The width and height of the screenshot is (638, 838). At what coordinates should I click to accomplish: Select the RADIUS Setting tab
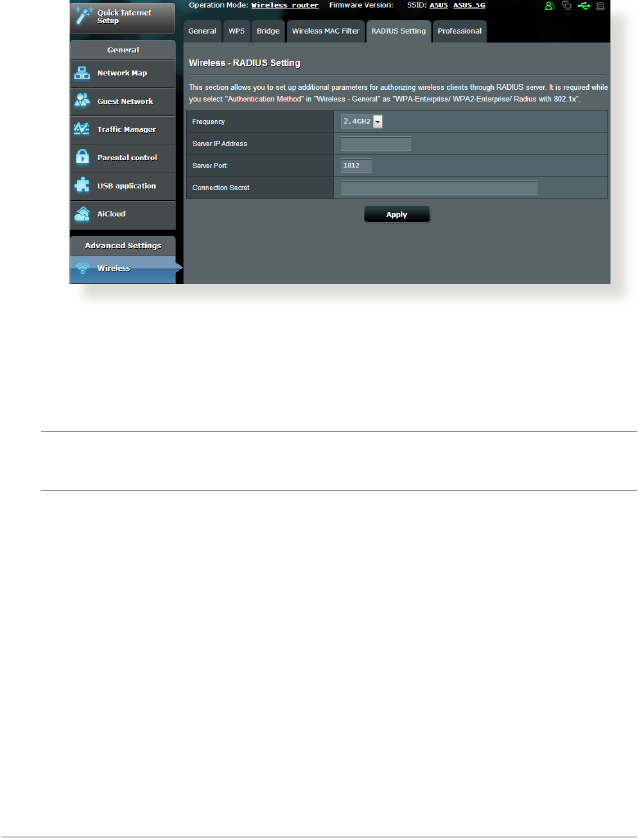click(x=399, y=31)
